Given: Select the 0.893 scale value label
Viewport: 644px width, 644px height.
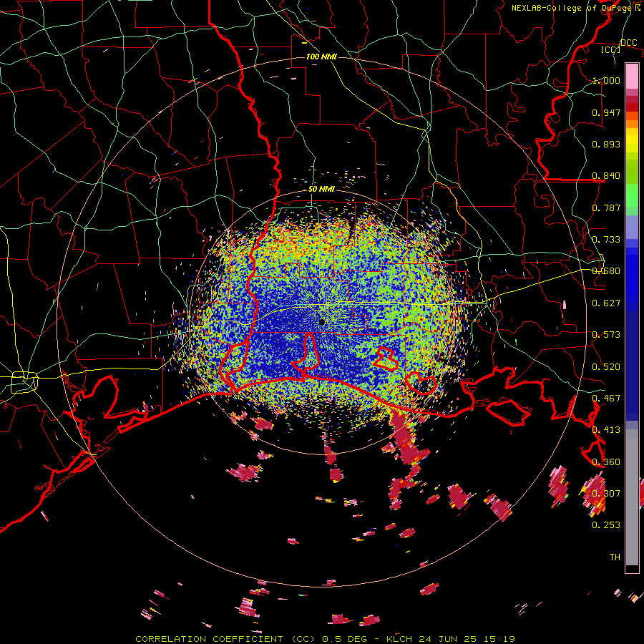Looking at the screenshot, I should pos(606,144).
